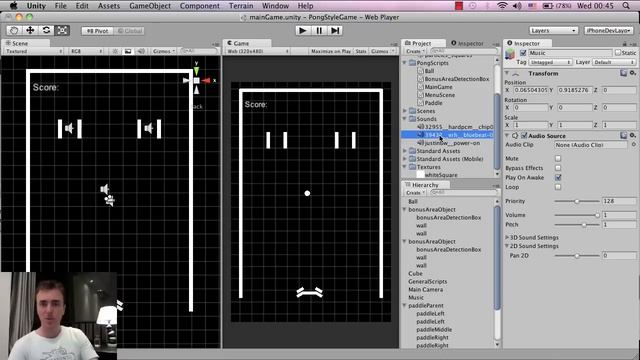Click the Scene view axis gizmo center
The height and width of the screenshot is (360, 640).
click(x=197, y=81)
